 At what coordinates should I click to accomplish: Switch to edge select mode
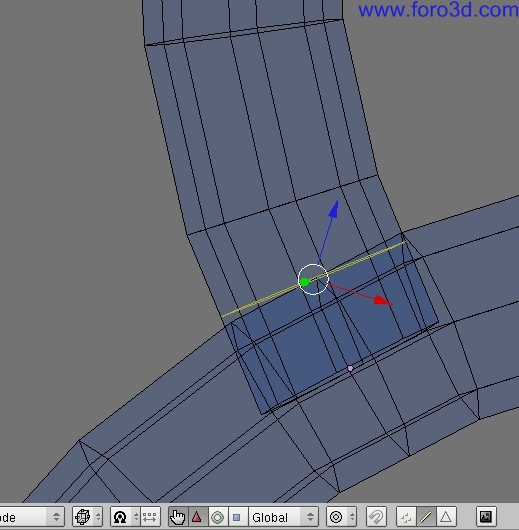[426, 517]
